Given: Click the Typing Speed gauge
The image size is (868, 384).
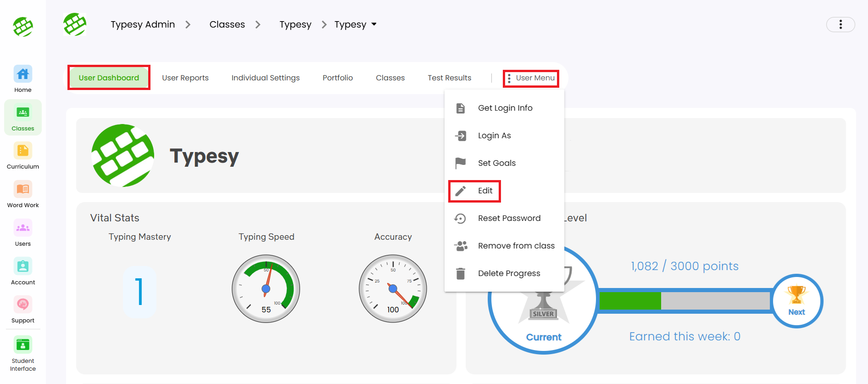Looking at the screenshot, I should pos(266,288).
